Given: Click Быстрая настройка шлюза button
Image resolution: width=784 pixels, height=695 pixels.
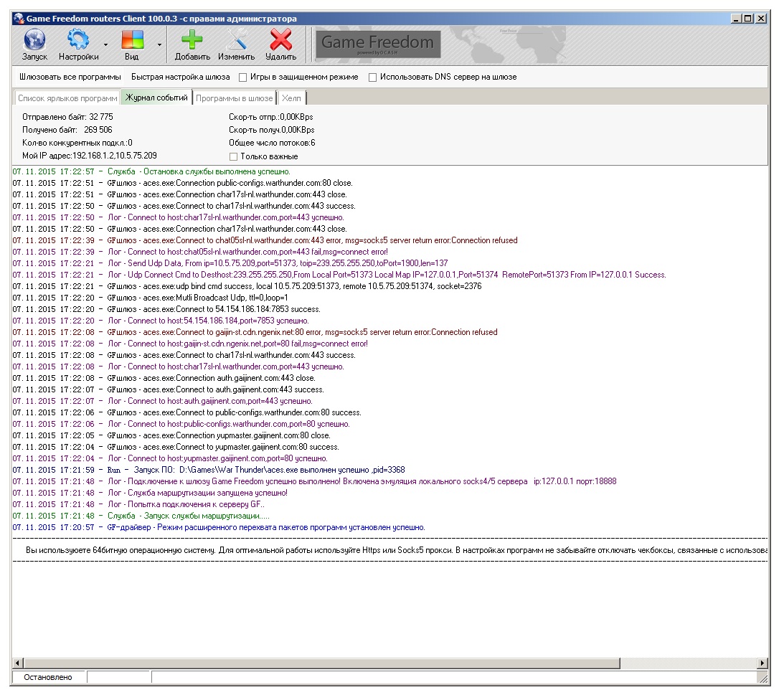Looking at the screenshot, I should click(x=180, y=77).
